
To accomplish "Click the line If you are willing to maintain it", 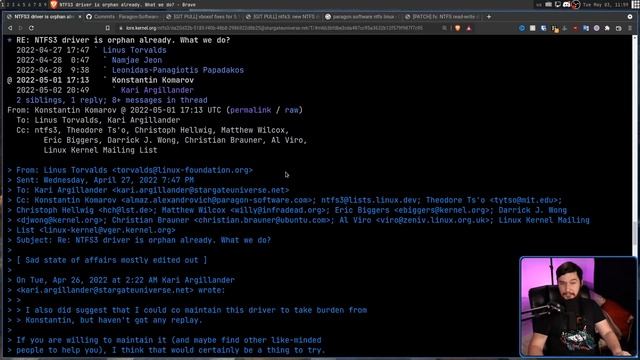I will 169,340.
